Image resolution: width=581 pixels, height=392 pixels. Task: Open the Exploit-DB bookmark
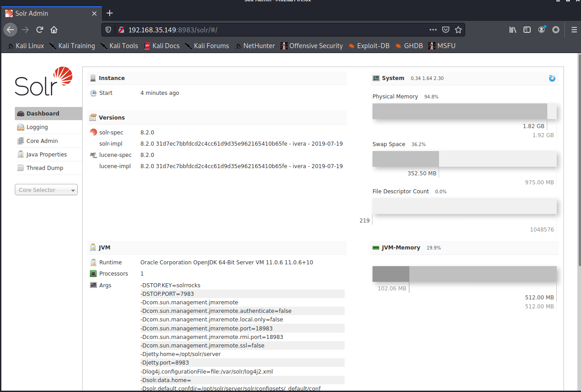pos(369,46)
